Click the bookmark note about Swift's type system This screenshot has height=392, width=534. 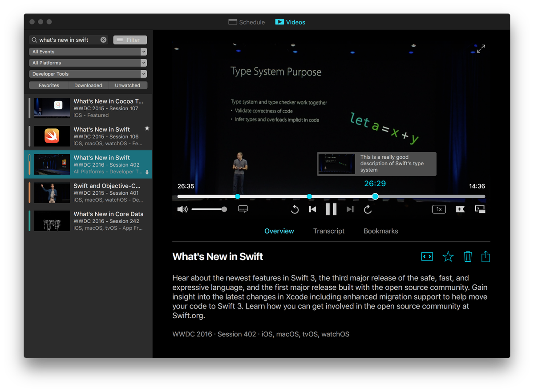coord(392,164)
